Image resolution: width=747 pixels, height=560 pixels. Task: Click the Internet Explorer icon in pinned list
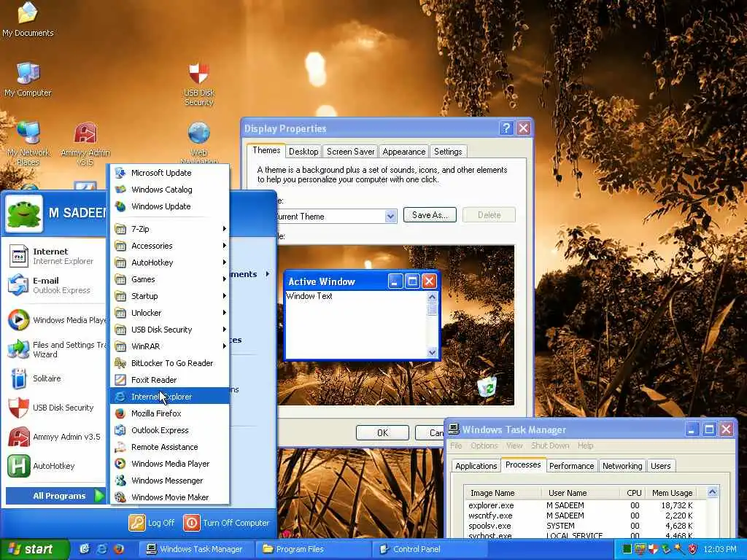point(18,256)
